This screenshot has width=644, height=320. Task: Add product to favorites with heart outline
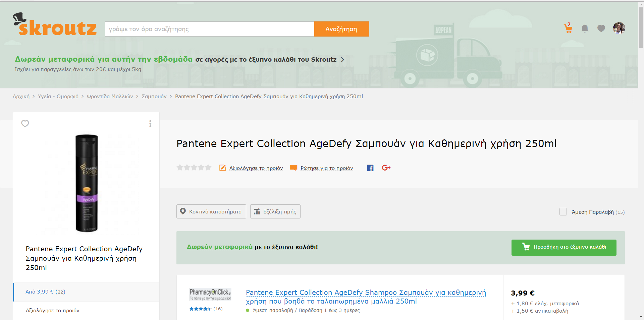click(25, 124)
